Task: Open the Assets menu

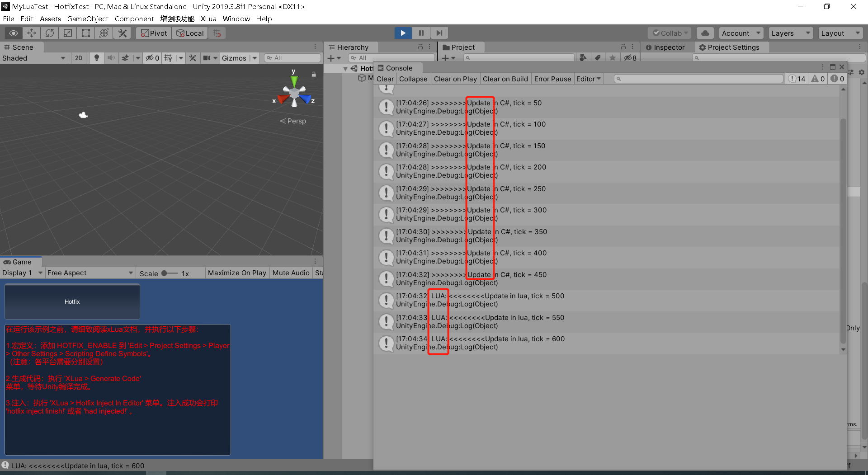Action: pos(50,19)
